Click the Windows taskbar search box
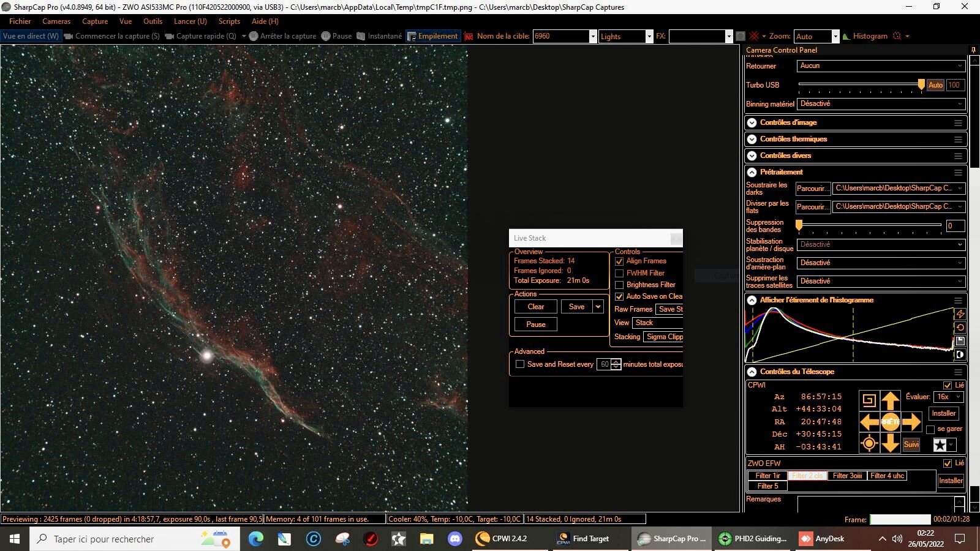Viewport: 980px width, 551px height. 135,539
